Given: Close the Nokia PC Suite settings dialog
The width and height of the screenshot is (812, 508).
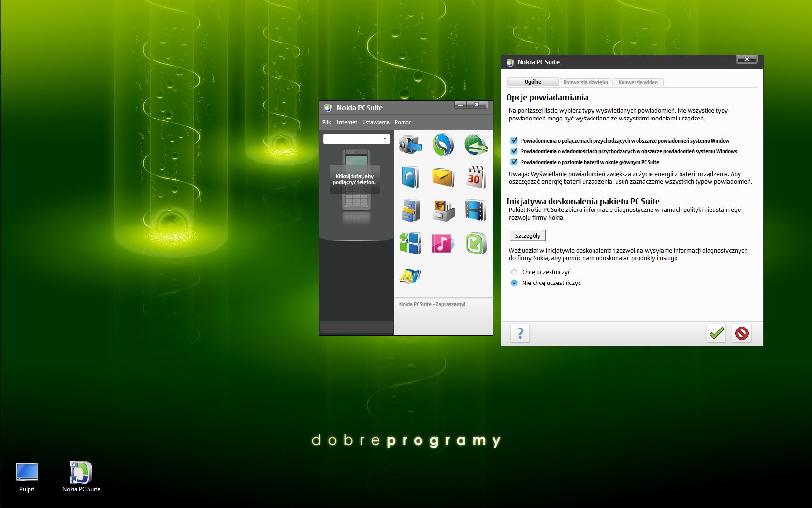Looking at the screenshot, I should [747, 59].
